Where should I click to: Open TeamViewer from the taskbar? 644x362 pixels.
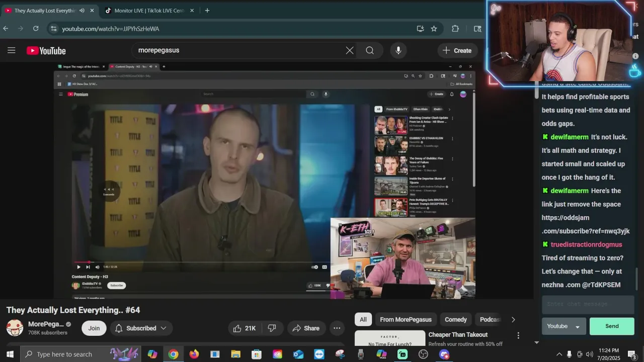(319, 354)
